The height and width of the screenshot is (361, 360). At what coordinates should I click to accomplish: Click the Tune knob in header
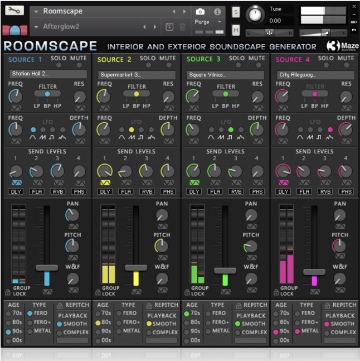(255, 14)
